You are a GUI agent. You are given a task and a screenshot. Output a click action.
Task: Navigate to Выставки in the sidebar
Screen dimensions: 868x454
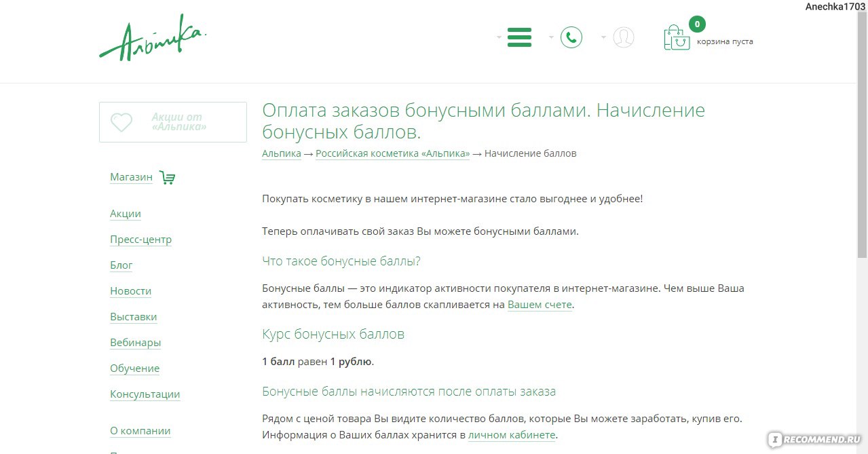coord(133,317)
